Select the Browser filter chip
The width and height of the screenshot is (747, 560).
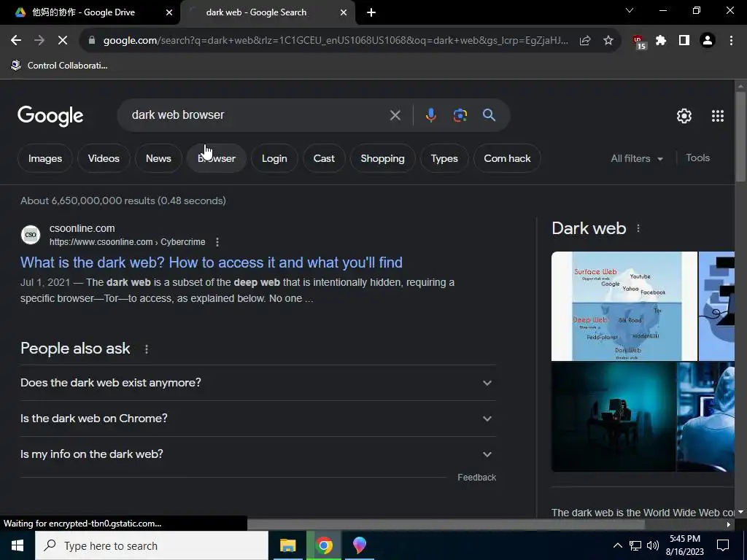[216, 158]
